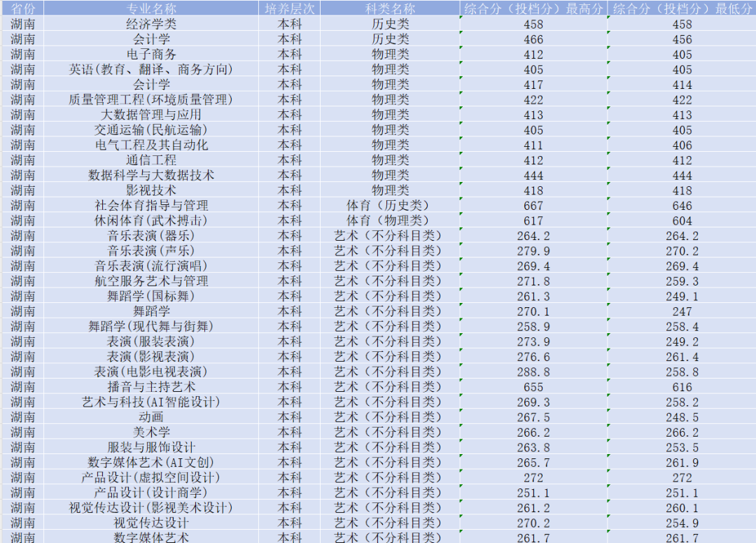Select the 科类名称 column header
The height and width of the screenshot is (543, 756).
390,8
